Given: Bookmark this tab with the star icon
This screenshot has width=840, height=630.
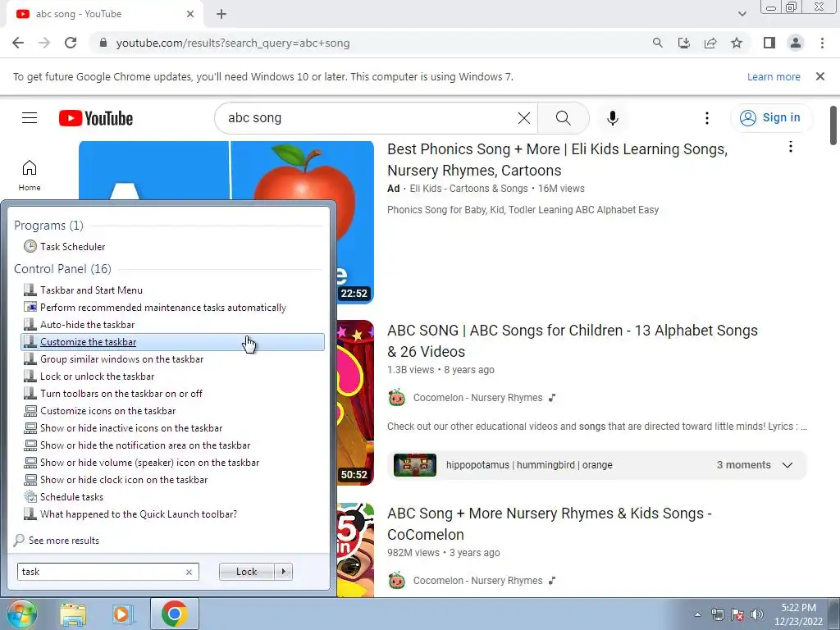Looking at the screenshot, I should pos(737,43).
